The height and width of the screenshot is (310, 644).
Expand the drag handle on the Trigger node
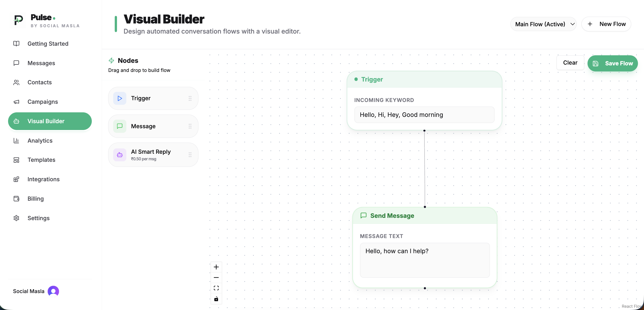pos(190,98)
